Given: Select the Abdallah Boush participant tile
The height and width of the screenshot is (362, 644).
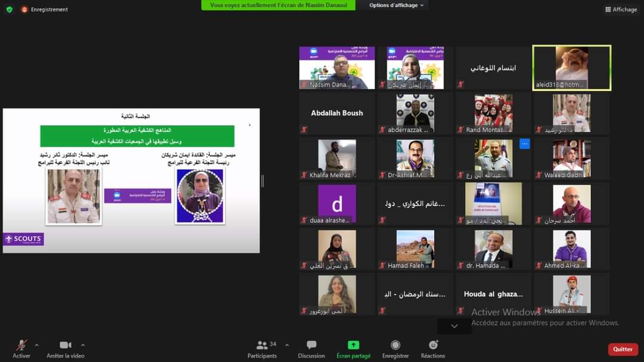Looking at the screenshot, I should tap(337, 113).
